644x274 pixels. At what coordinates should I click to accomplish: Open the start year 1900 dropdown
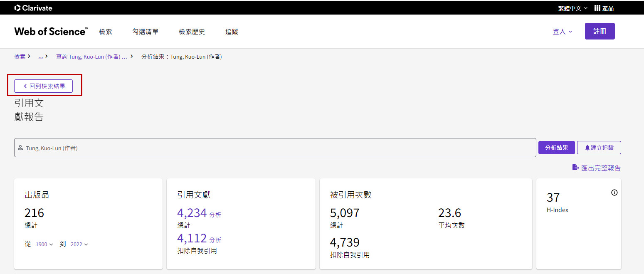pos(44,244)
